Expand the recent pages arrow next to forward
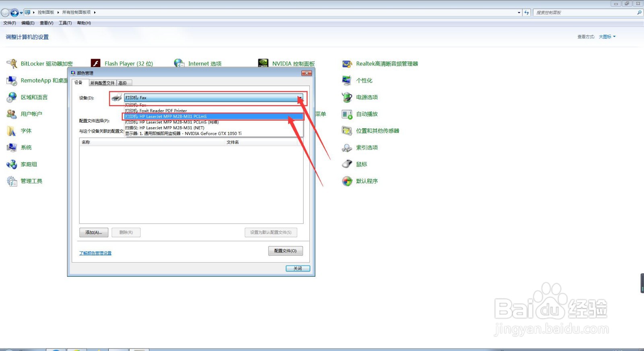Viewport: 644px width, 351px height. click(21, 13)
